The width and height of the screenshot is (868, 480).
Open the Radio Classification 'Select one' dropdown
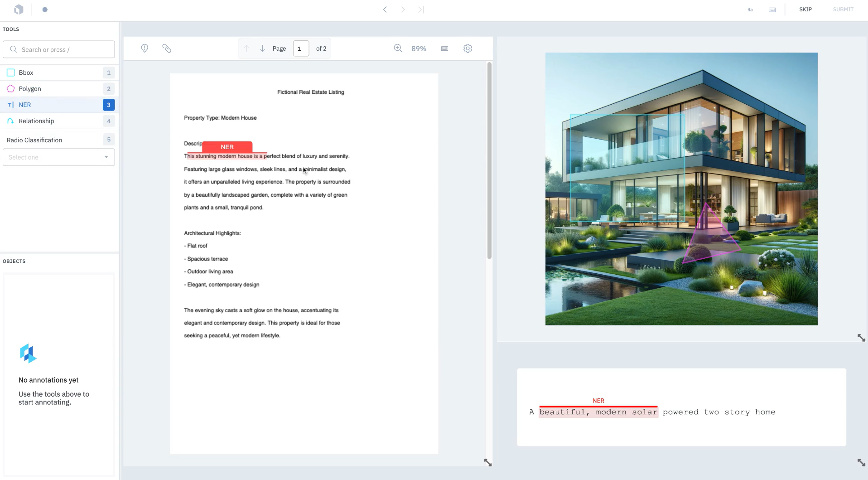[x=59, y=157]
